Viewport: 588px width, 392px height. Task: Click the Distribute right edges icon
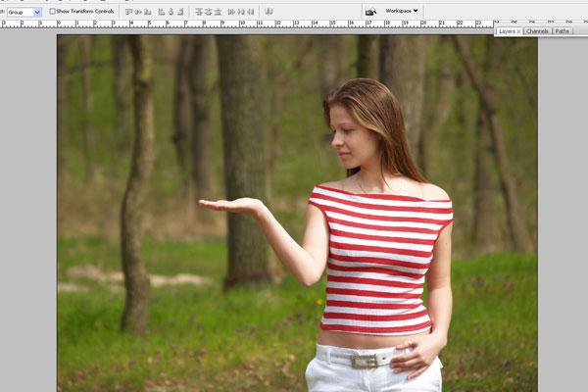[251, 12]
